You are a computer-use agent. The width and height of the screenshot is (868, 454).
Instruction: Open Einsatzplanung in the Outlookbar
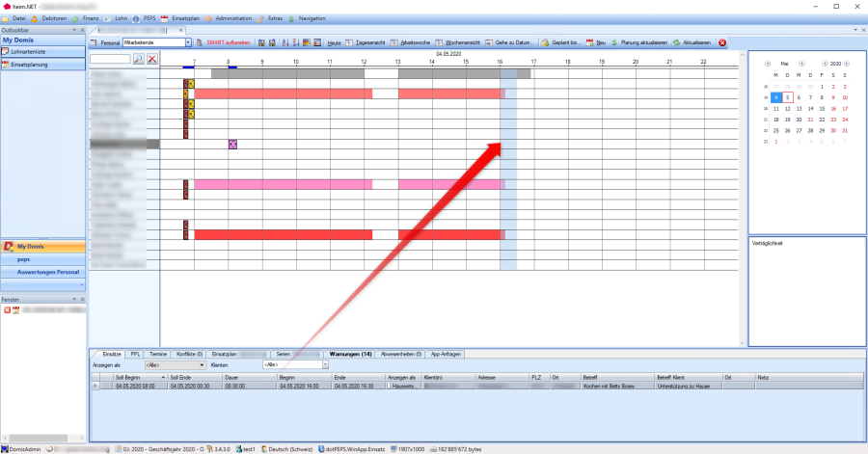[x=43, y=65]
